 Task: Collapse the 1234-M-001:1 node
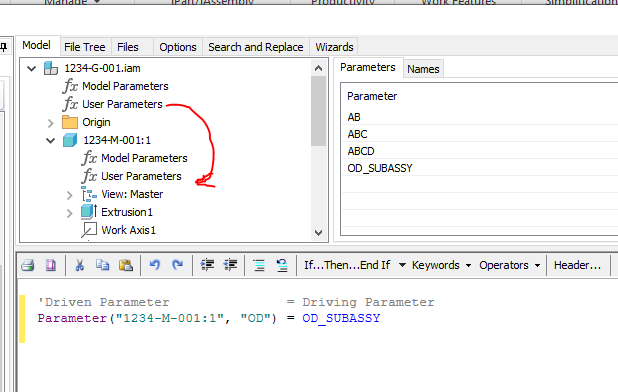coord(50,141)
